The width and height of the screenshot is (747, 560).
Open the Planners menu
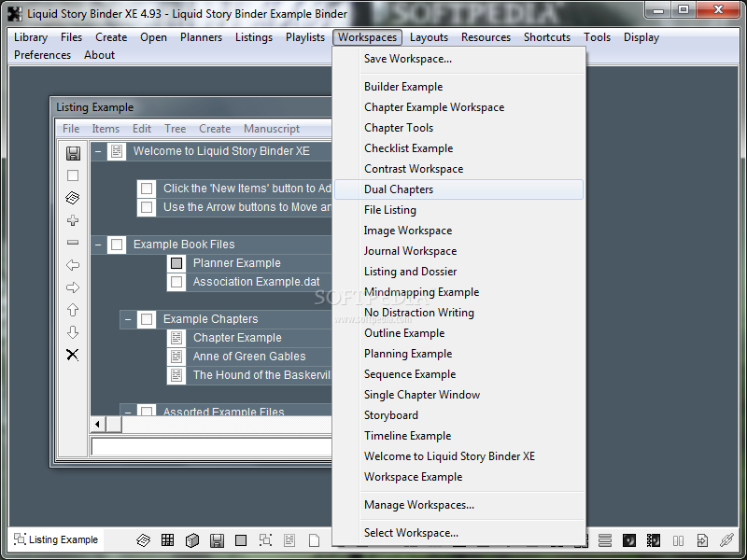pyautogui.click(x=201, y=37)
